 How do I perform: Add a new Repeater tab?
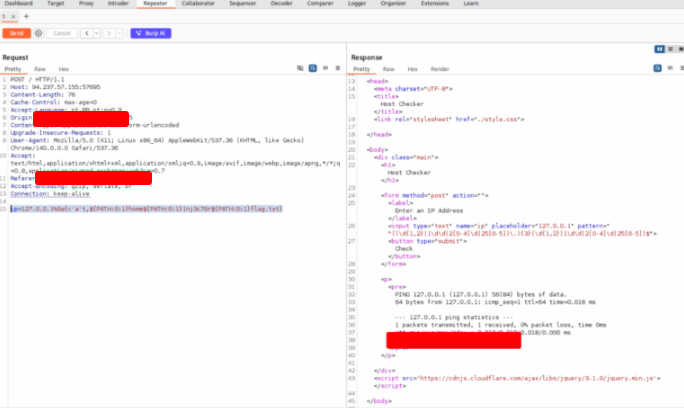click(25, 17)
